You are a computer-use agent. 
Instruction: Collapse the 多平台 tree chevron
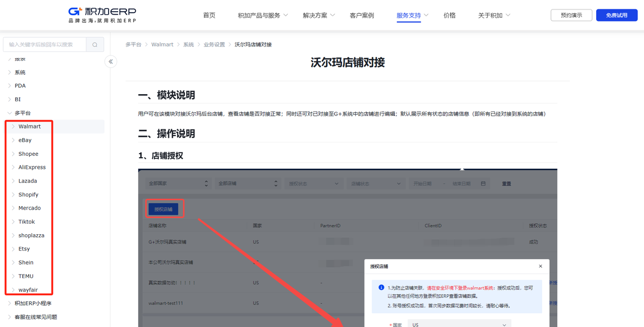[10, 113]
